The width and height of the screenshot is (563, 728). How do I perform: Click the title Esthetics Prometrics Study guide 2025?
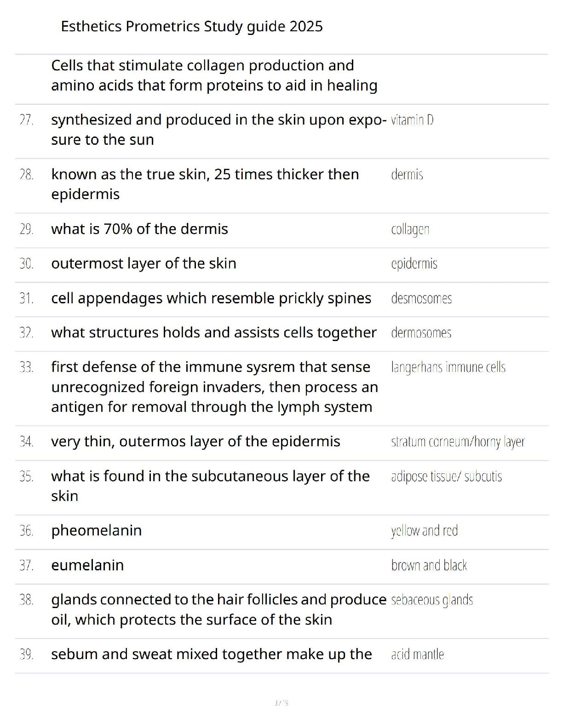(192, 27)
